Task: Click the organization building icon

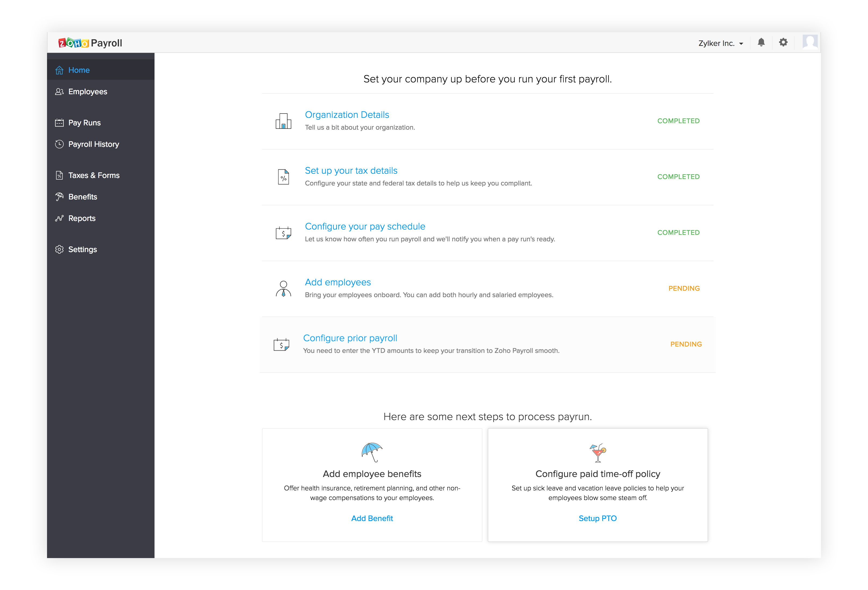Action: [x=283, y=121]
